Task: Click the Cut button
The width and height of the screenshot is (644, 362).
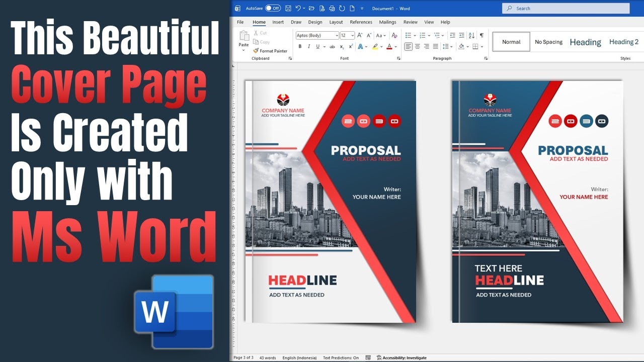Action: pos(260,33)
